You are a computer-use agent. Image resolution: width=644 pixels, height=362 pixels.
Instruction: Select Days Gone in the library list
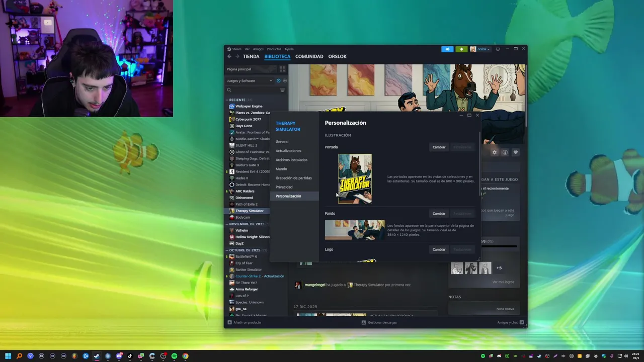coord(244,126)
